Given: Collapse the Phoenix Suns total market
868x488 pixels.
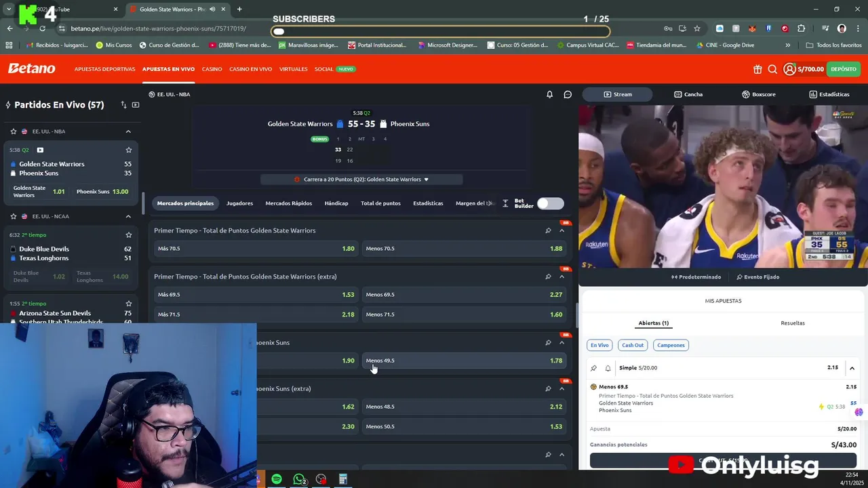Looking at the screenshot, I should (x=561, y=342).
